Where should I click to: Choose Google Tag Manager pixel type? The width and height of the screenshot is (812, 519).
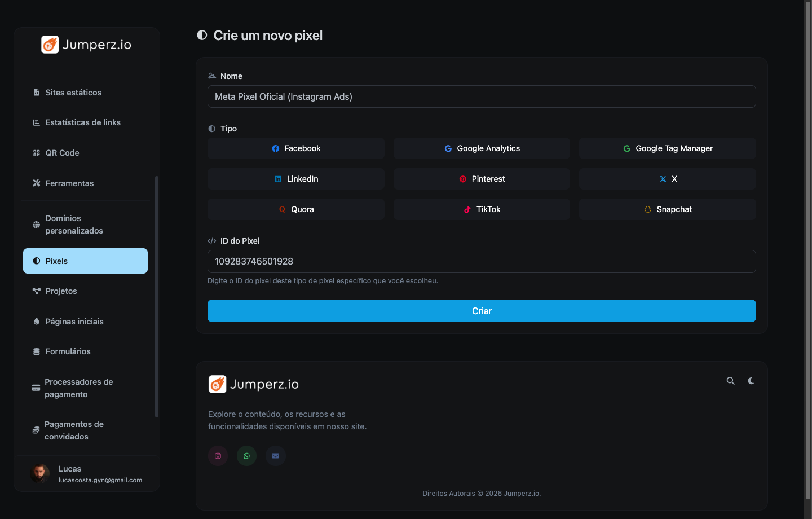pos(668,148)
